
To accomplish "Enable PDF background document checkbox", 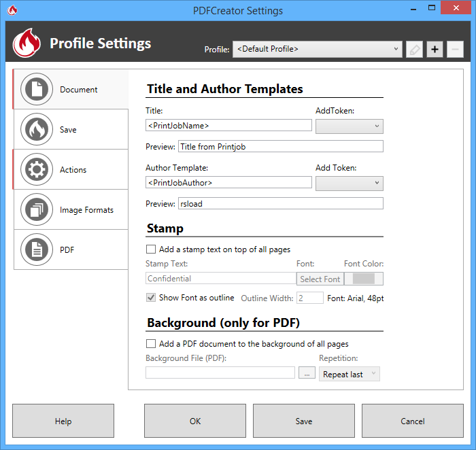I will [x=151, y=343].
